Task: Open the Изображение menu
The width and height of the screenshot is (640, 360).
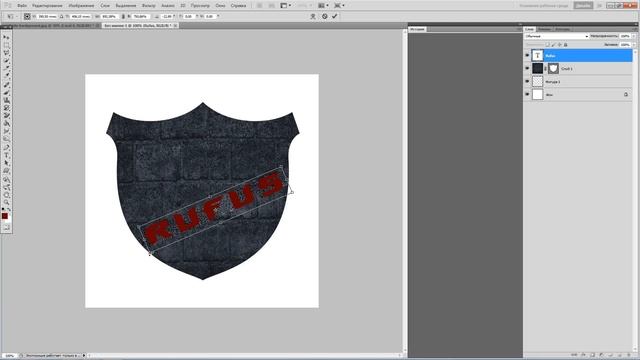Action: [81, 6]
